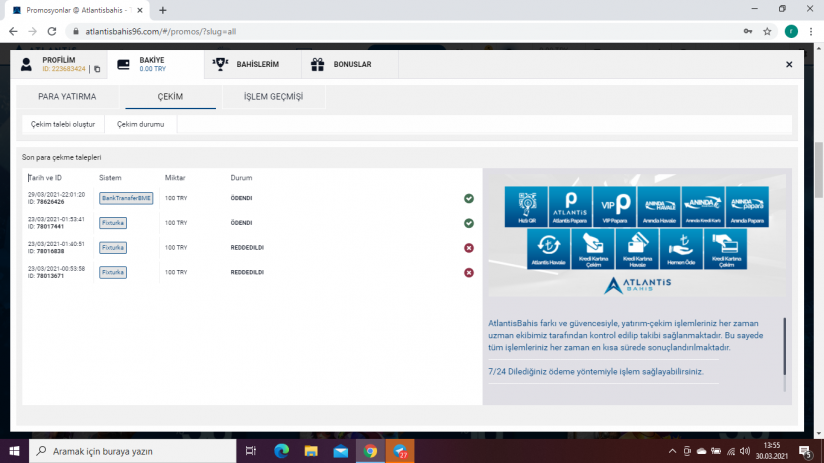Click red rejected icon for ID 78013671

click(469, 272)
